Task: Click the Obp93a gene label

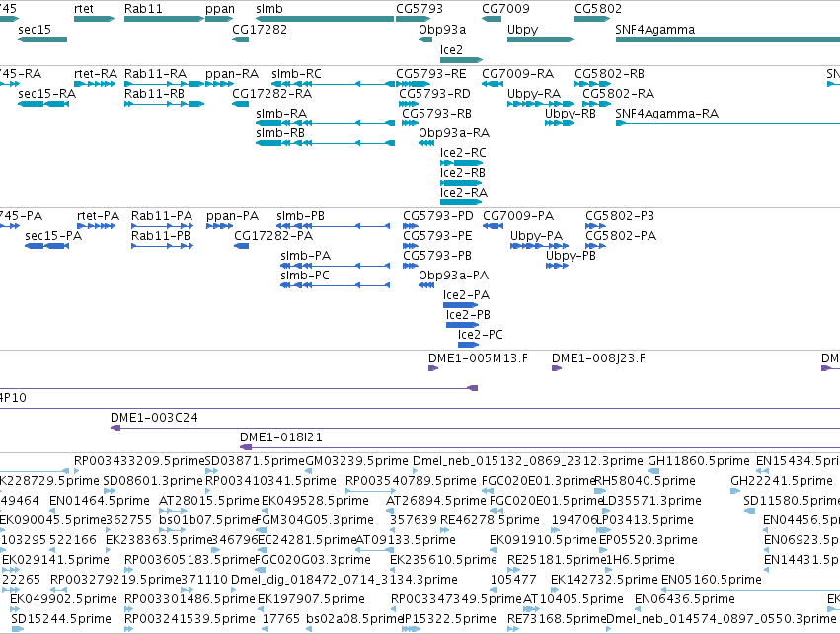Action: point(442,29)
